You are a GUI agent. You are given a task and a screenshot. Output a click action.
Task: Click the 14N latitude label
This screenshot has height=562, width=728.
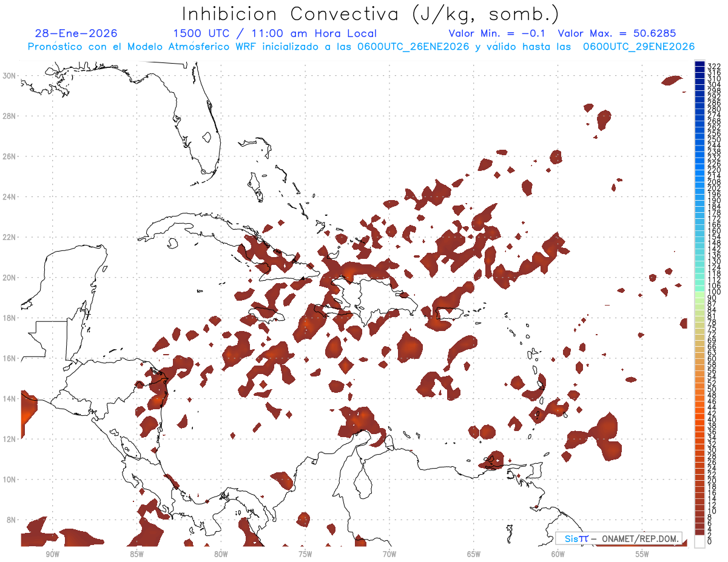[10, 399]
